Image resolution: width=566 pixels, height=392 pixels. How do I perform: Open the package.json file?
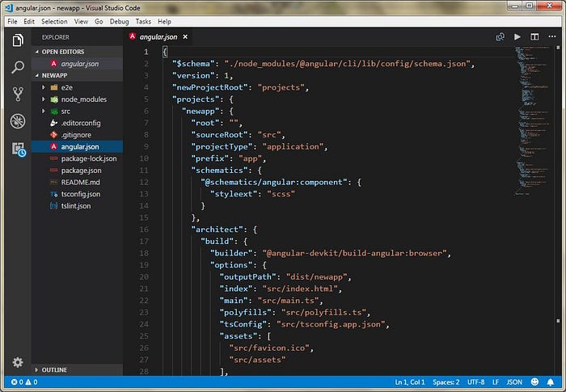pos(78,171)
